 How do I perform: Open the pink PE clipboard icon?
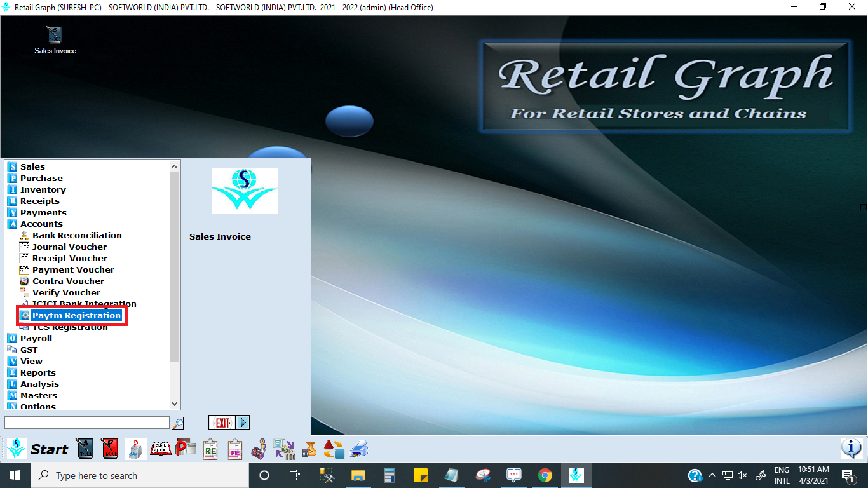(x=235, y=449)
